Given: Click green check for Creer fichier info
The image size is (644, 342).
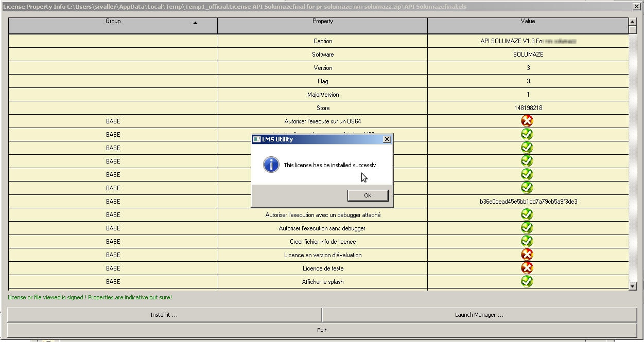Looking at the screenshot, I should 527,241.
